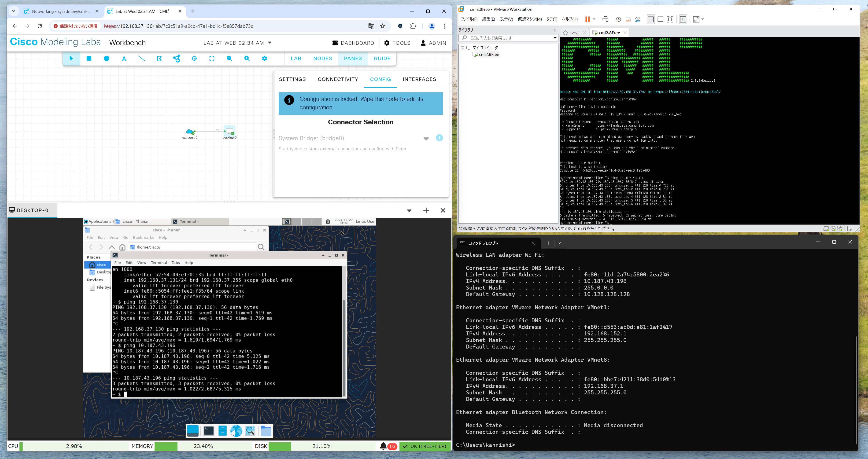Zoom out on the lab canvas
The width and height of the screenshot is (868, 459).
pyautogui.click(x=229, y=59)
